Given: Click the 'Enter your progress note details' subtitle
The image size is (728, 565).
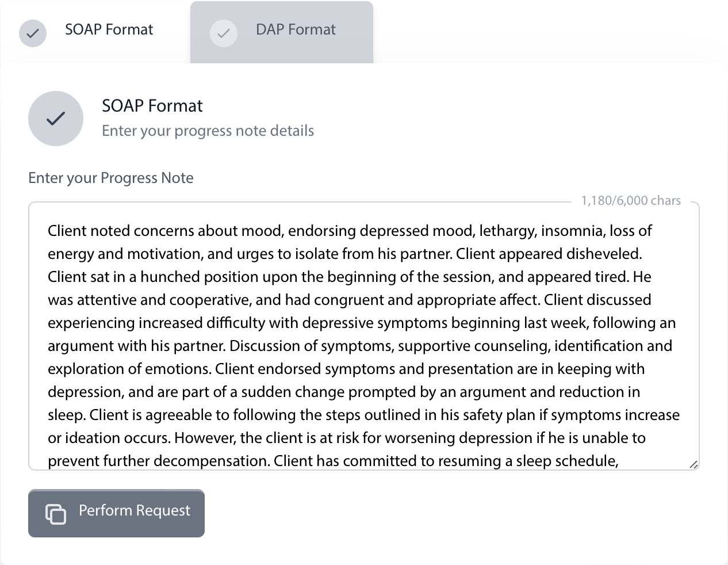Looking at the screenshot, I should click(208, 131).
